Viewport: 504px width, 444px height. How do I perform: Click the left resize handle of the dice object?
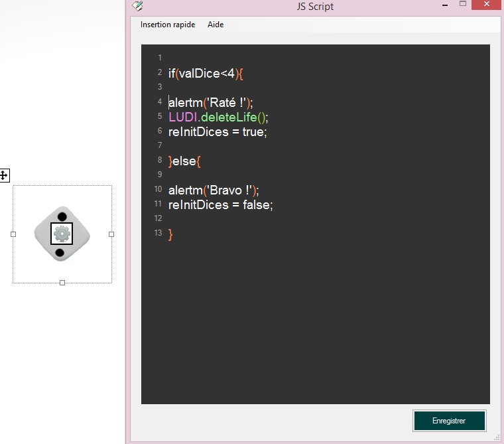(13, 234)
